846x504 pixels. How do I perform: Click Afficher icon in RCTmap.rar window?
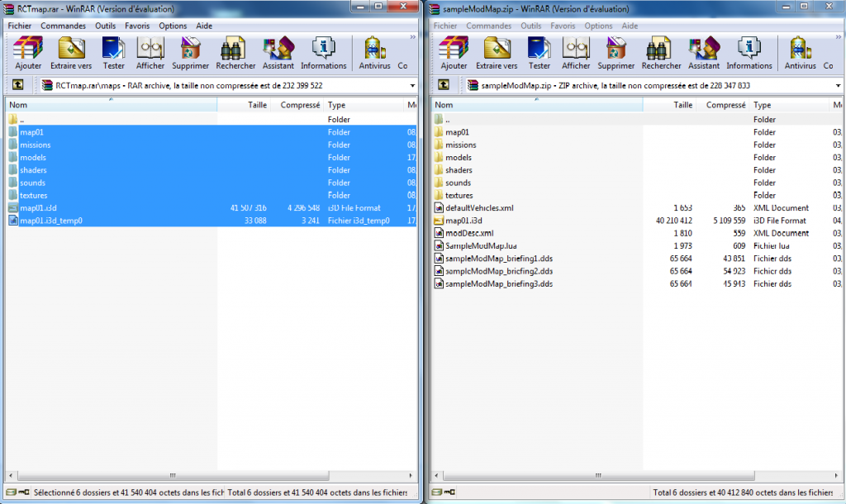point(150,53)
